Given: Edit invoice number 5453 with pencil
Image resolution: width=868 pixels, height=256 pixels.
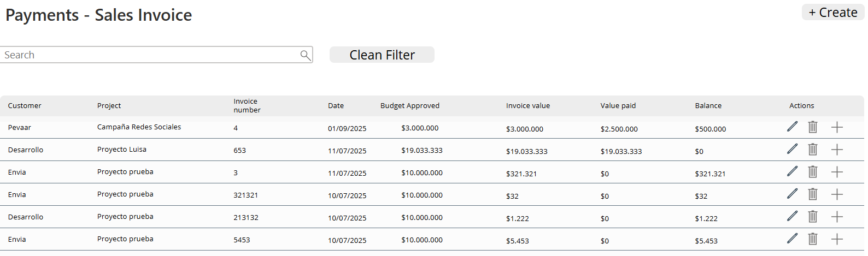Looking at the screenshot, I should (x=792, y=239).
